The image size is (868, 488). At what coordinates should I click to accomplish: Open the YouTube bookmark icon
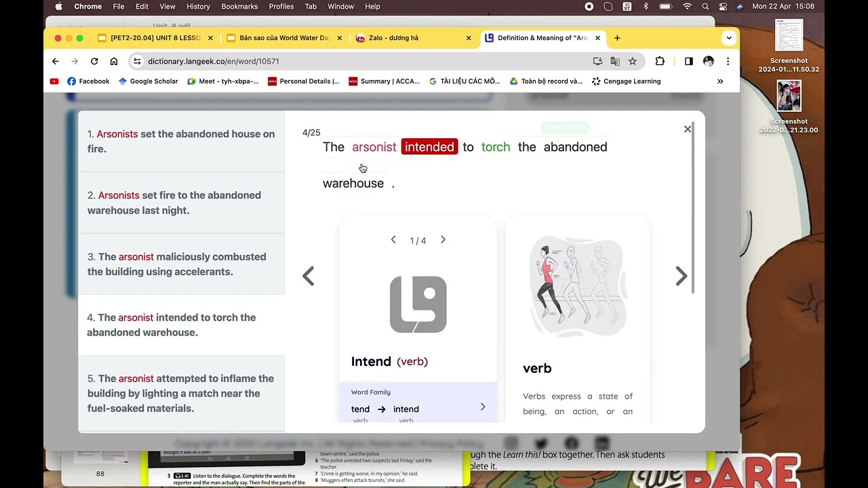(54, 81)
